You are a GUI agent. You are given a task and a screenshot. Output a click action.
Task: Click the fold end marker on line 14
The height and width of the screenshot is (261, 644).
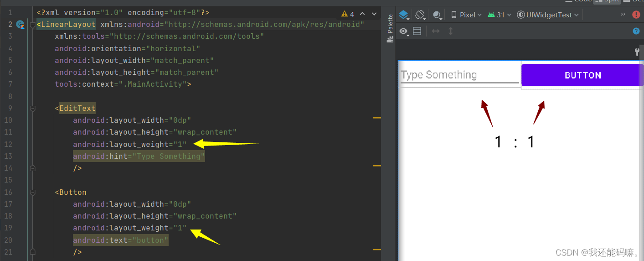pyautogui.click(x=32, y=168)
